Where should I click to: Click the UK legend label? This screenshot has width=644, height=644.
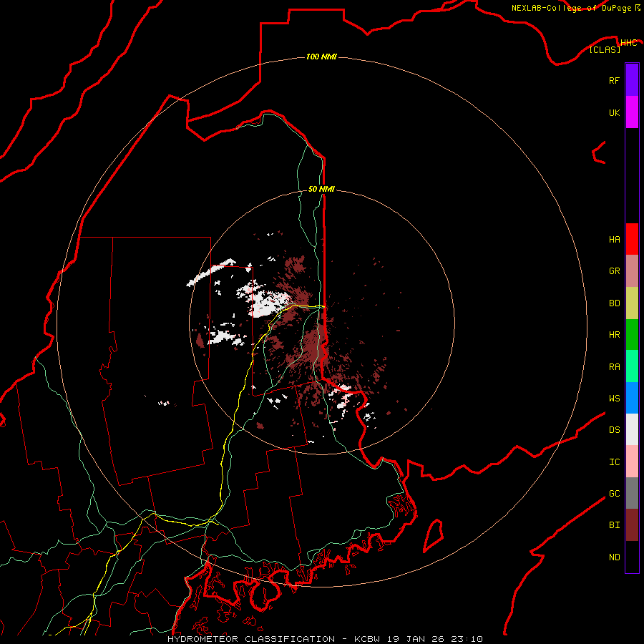tap(614, 112)
